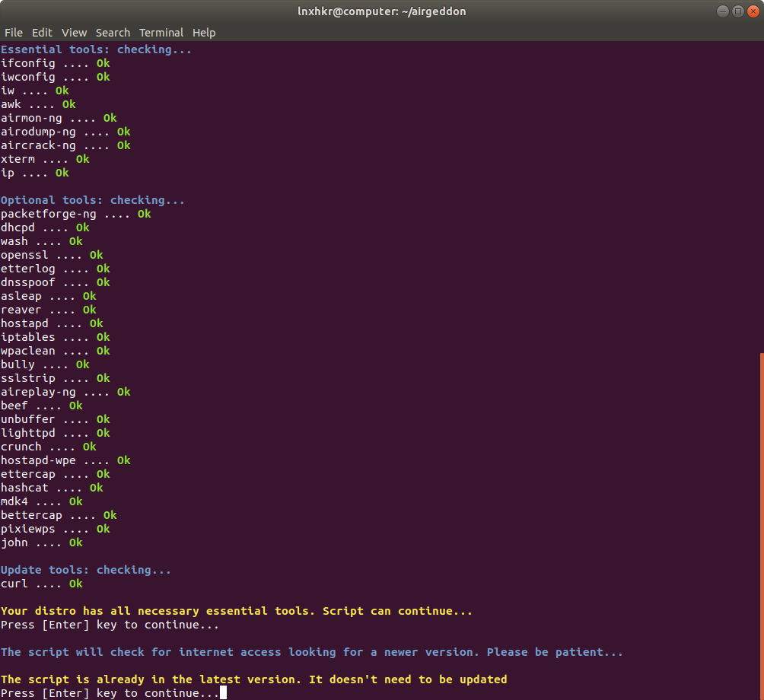The image size is (764, 700).
Task: Click the 'already in the latest version' message
Action: [x=253, y=679]
